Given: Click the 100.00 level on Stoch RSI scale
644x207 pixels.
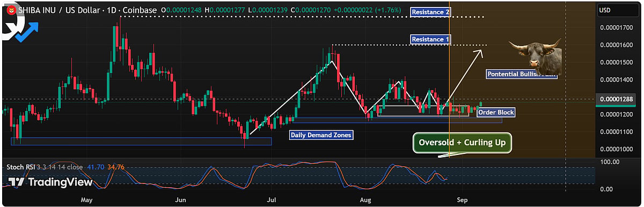Looking at the screenshot, I should click(610, 161).
